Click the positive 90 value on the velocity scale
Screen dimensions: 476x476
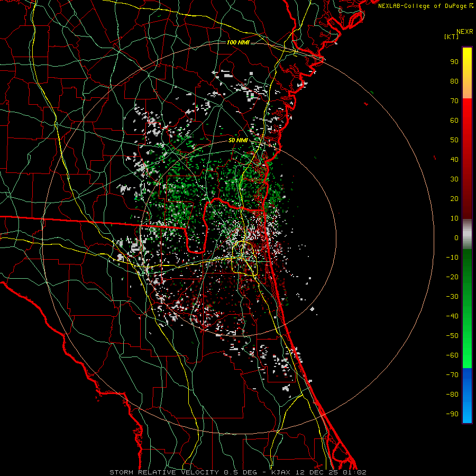pos(454,62)
